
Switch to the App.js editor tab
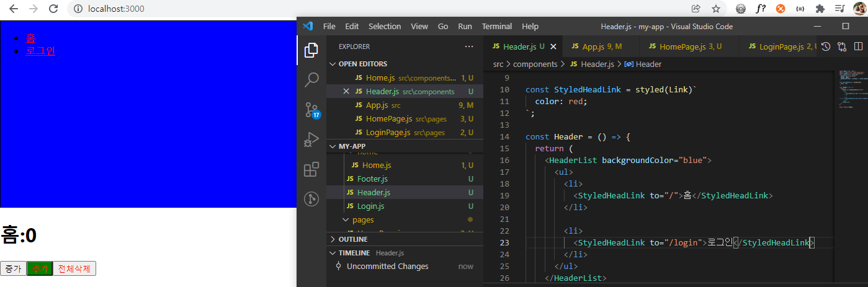click(x=593, y=46)
